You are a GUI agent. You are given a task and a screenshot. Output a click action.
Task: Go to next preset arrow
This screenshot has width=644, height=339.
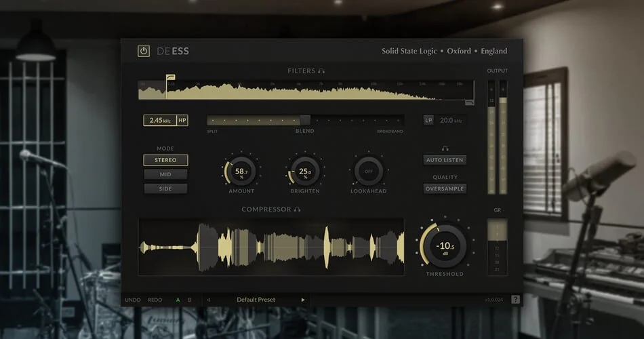303,300
